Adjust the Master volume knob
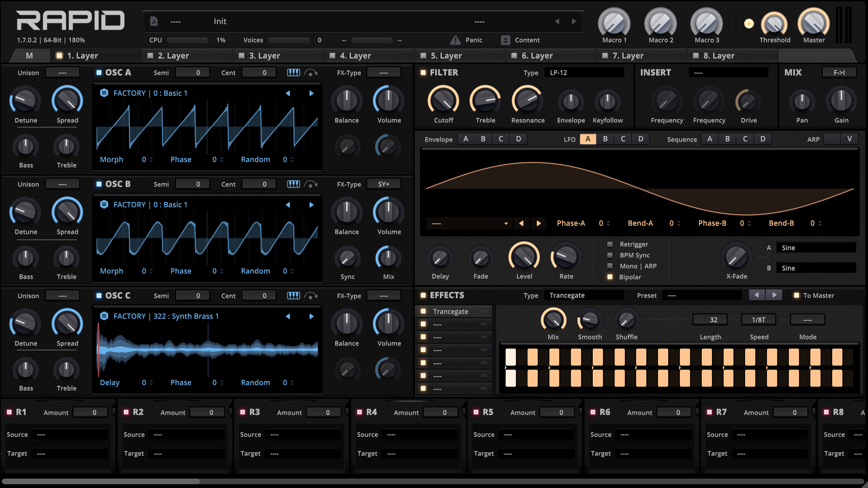The image size is (868, 488). coord(814,23)
